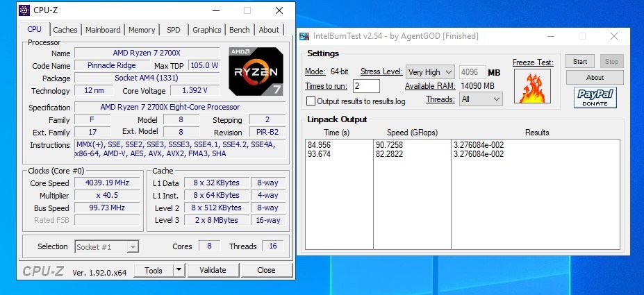
Task: Open the Socket #1 selection dropdown
Action: coord(107,247)
